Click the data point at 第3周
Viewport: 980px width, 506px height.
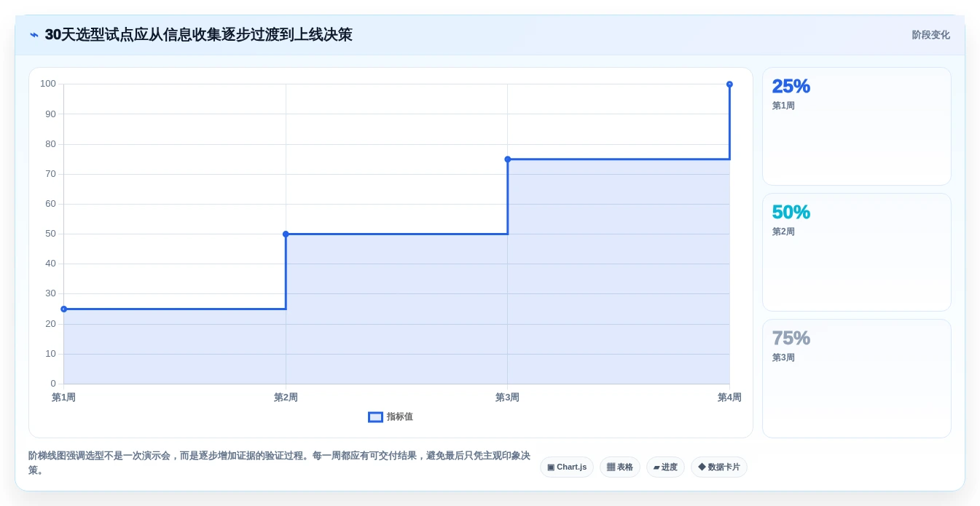[508, 159]
